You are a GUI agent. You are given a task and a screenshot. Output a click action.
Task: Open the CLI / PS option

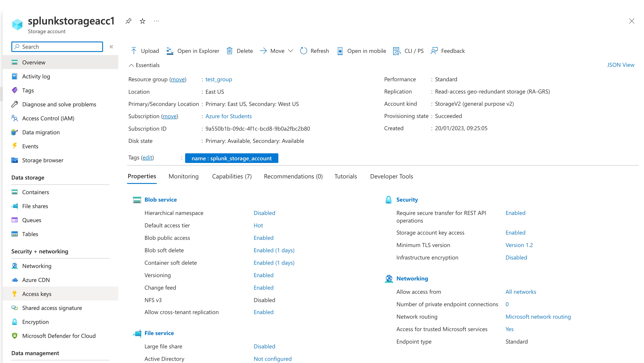[x=408, y=51]
